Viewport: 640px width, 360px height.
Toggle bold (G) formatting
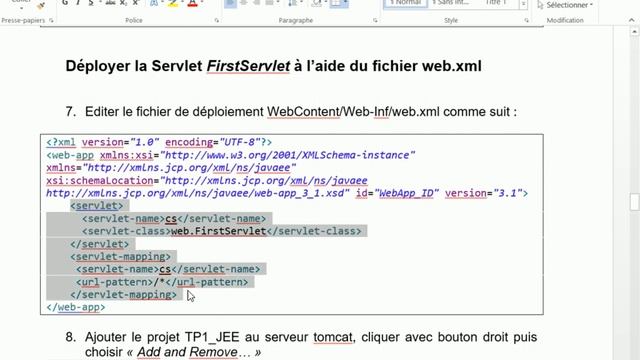pyautogui.click(x=65, y=3)
